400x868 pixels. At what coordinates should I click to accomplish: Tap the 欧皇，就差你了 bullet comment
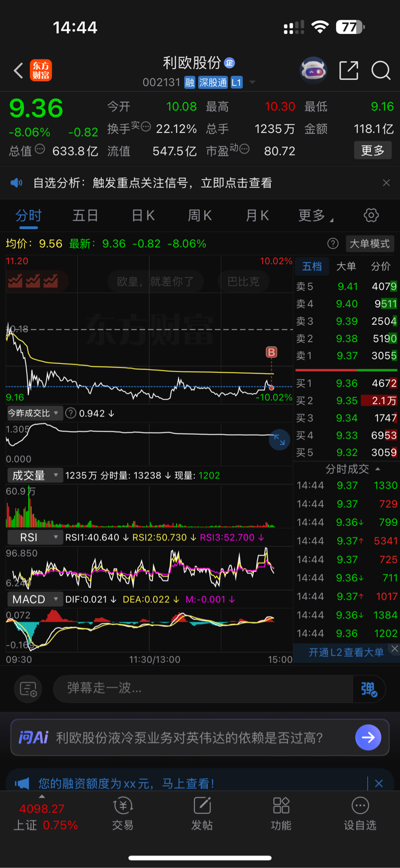point(155,282)
